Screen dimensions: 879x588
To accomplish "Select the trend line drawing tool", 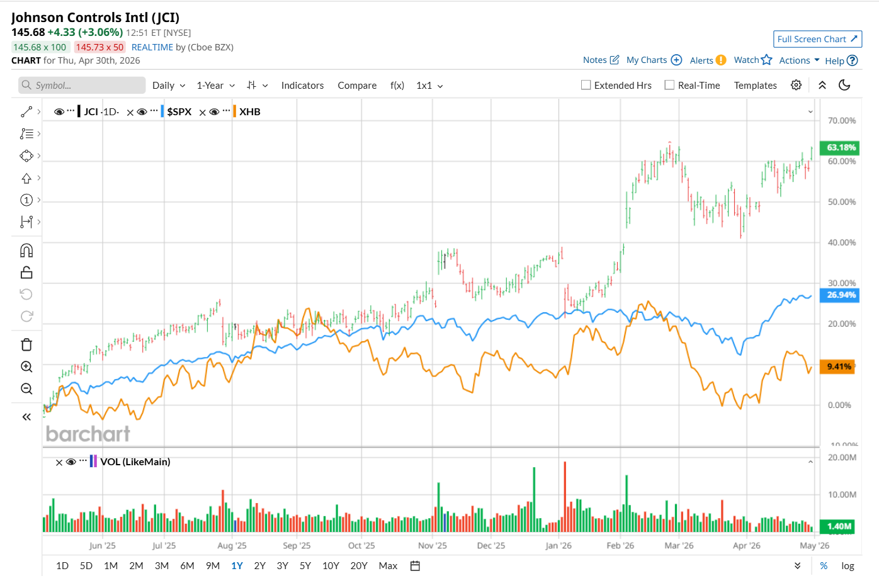I will (26, 112).
